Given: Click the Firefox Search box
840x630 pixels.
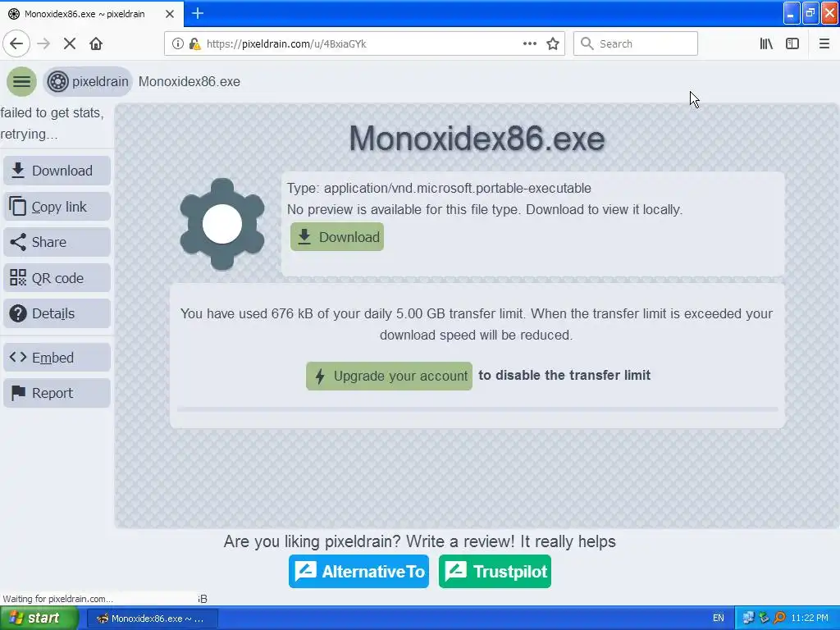Looking at the screenshot, I should point(636,44).
